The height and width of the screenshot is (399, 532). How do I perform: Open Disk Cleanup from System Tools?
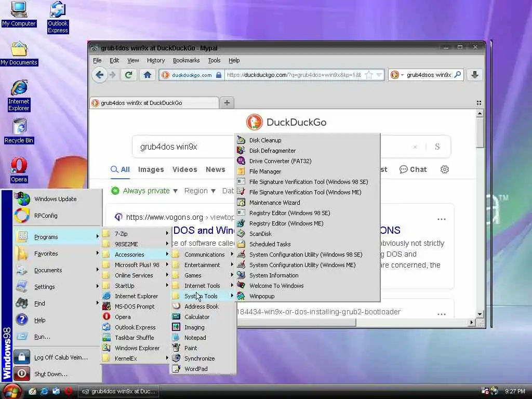click(x=308, y=140)
